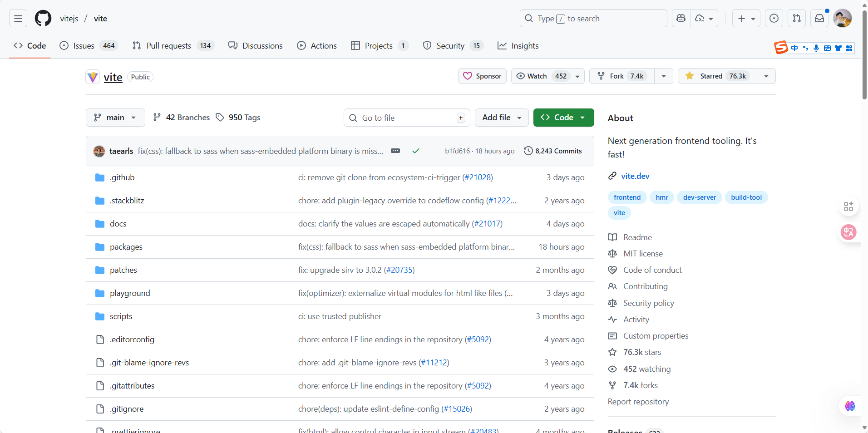Toggle punctuation mode in IME toolbar
The image size is (868, 433).
[805, 48]
